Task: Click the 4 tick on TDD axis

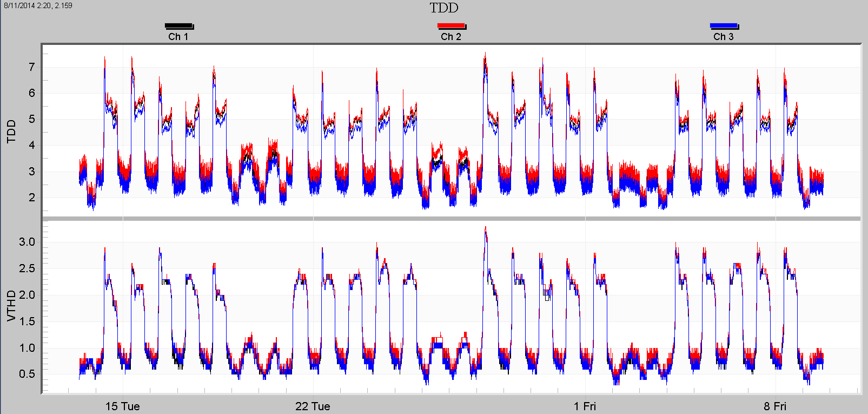Action: point(32,145)
